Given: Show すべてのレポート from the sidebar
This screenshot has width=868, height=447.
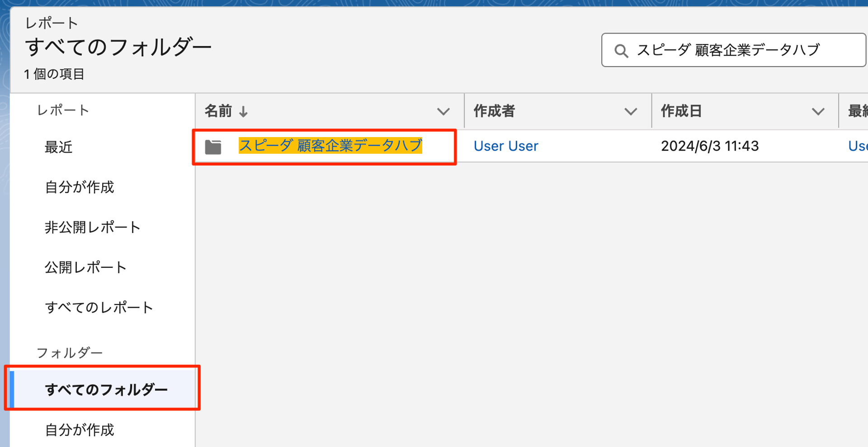Looking at the screenshot, I should [99, 308].
